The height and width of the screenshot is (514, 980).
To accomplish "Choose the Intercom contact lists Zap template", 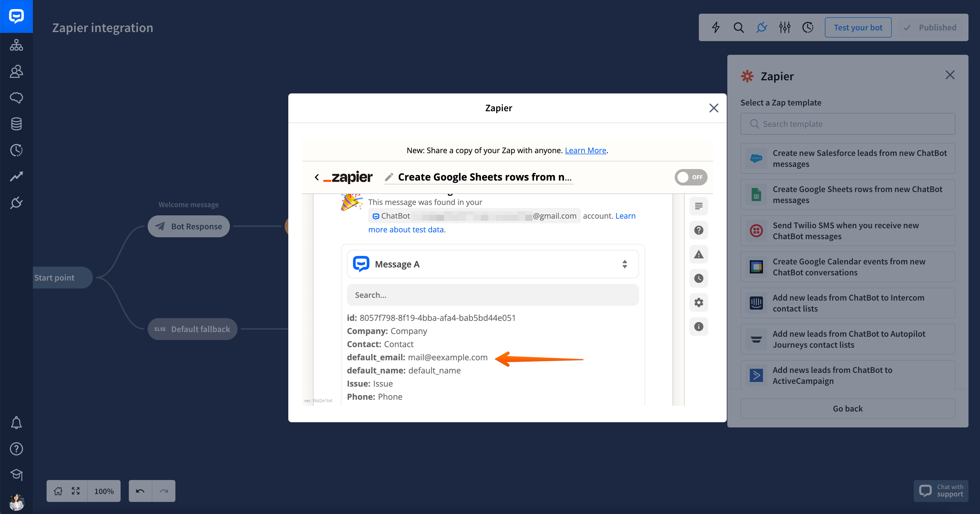I will pyautogui.click(x=848, y=303).
